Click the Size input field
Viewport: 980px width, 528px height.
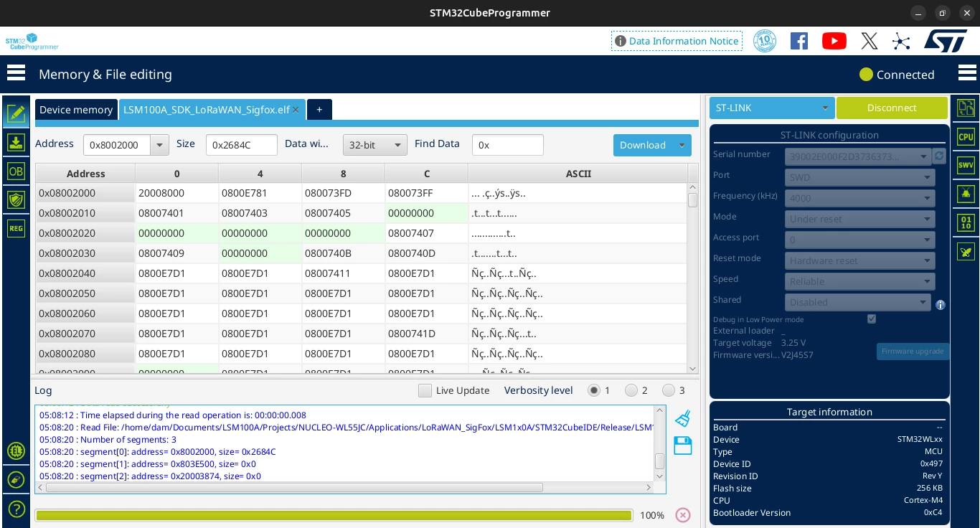(x=242, y=145)
